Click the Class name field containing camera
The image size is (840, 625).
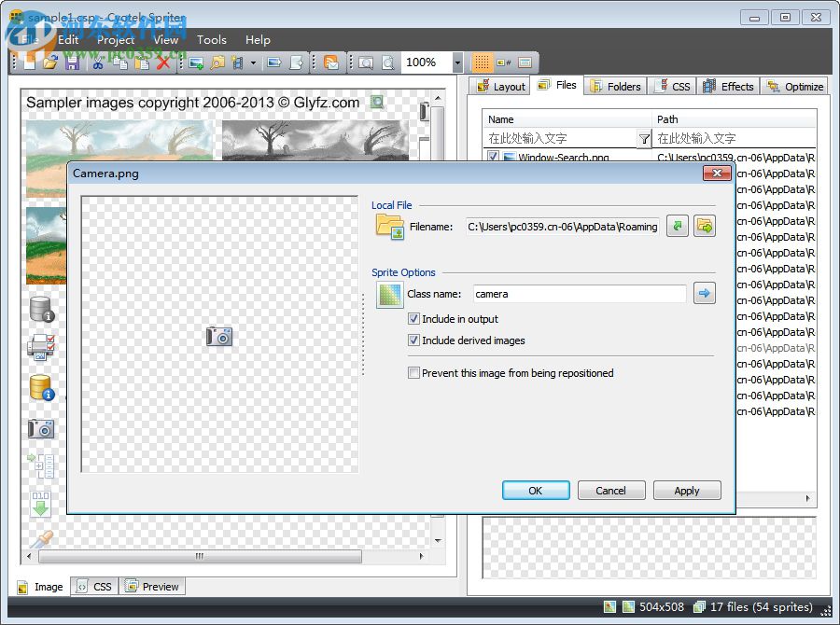tap(580, 294)
